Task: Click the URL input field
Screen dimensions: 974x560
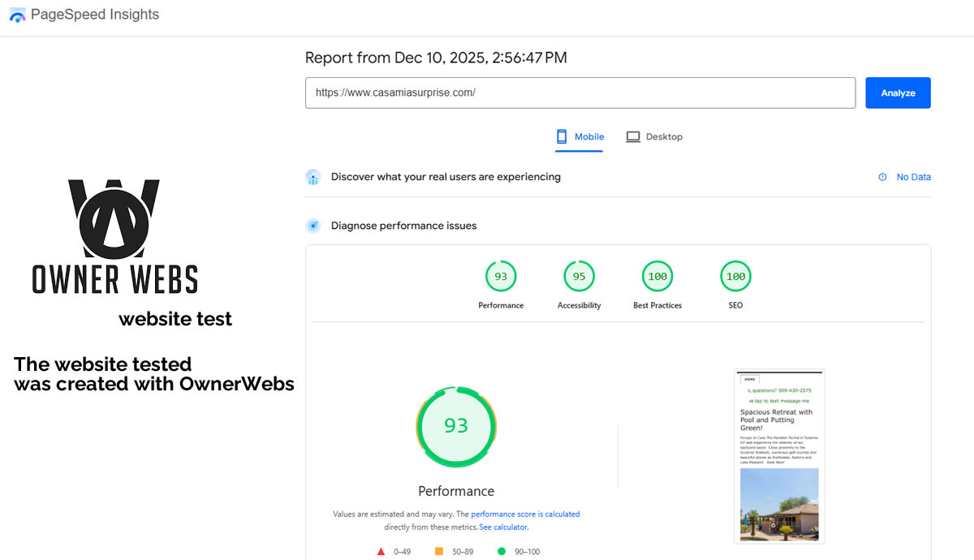Action: [580, 93]
